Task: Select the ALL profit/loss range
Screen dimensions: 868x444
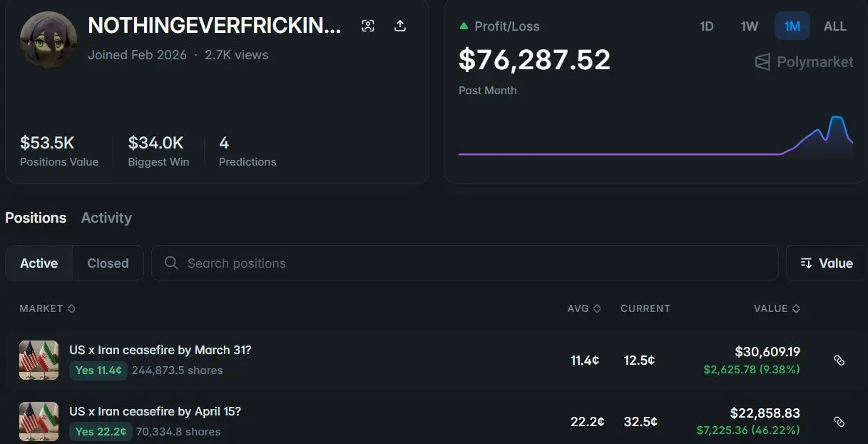Action: [x=835, y=26]
